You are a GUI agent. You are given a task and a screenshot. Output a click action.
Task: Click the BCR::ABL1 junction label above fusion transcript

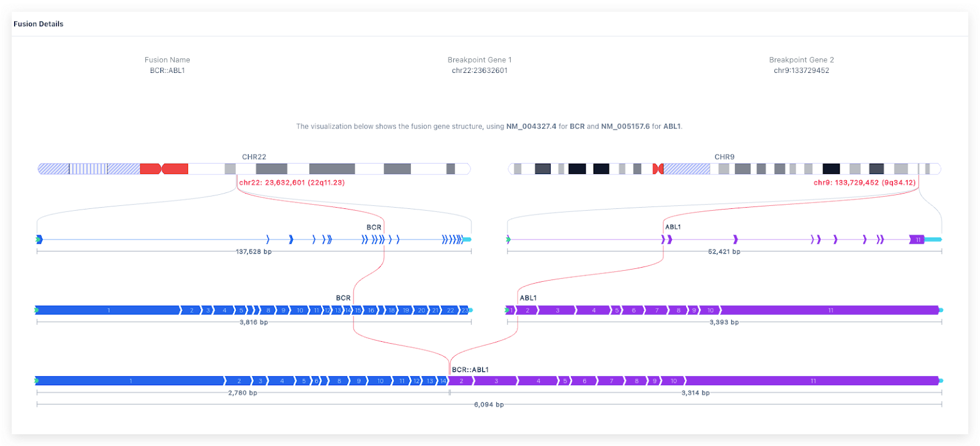[470, 370]
